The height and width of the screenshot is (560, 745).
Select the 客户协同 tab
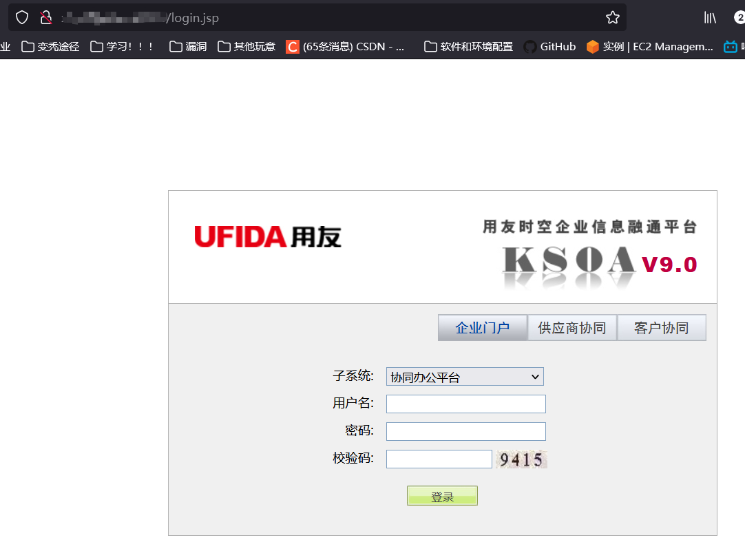click(661, 328)
